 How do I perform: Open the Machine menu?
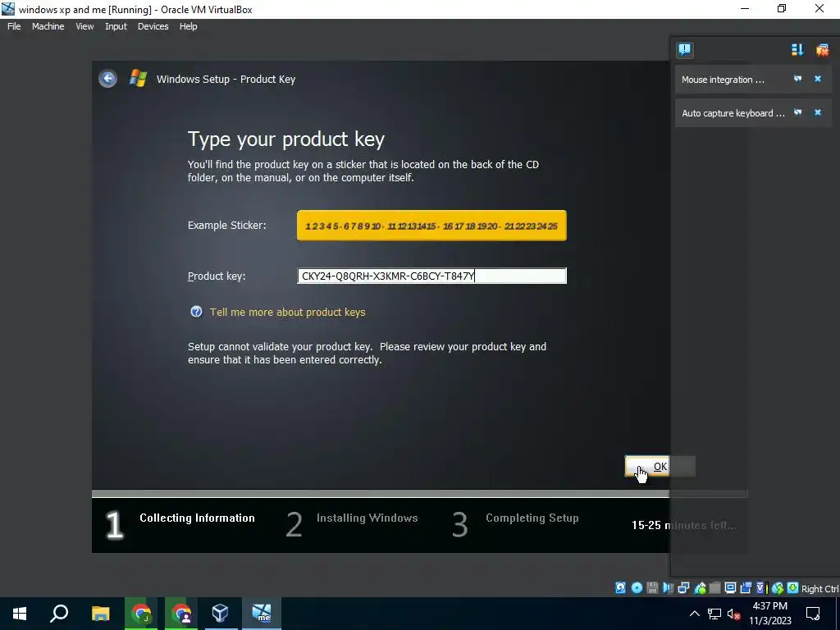(48, 26)
